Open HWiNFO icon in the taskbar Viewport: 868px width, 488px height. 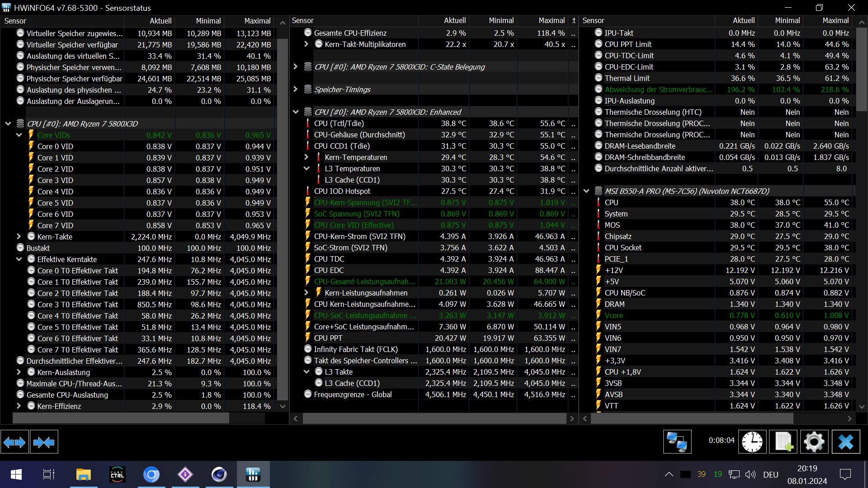click(253, 474)
